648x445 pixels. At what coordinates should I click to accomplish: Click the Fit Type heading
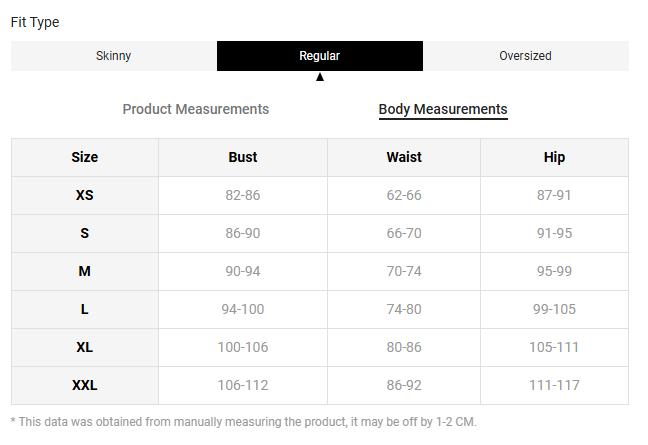tap(35, 22)
